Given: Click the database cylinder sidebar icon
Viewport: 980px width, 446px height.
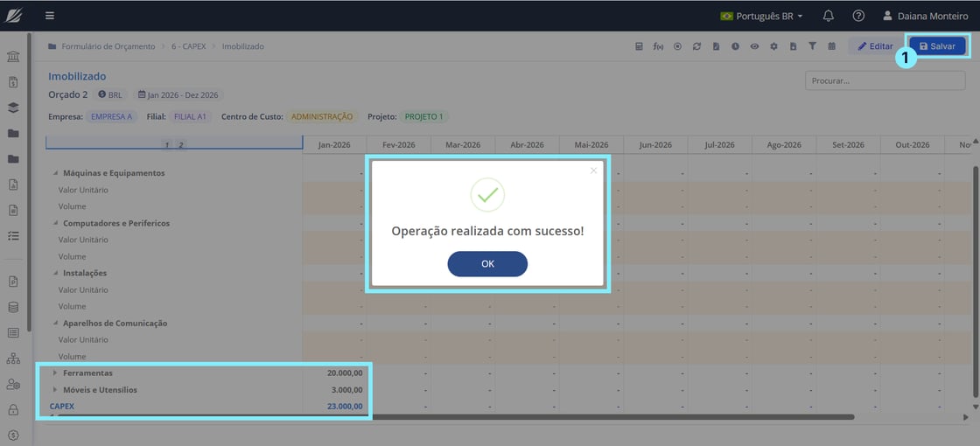Looking at the screenshot, I should pyautogui.click(x=13, y=307).
